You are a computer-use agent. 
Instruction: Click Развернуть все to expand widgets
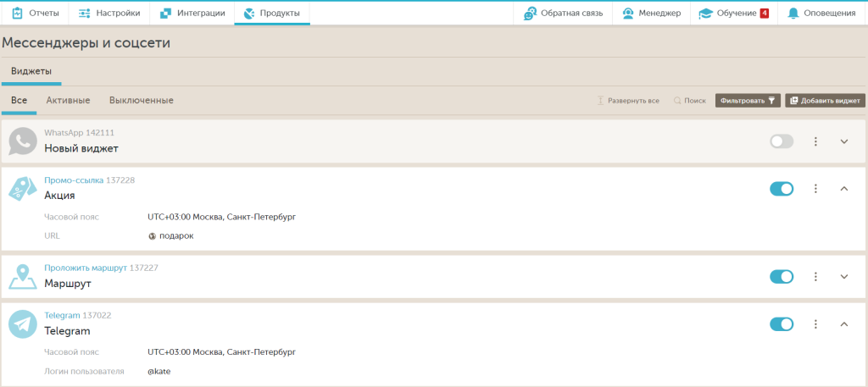point(628,101)
